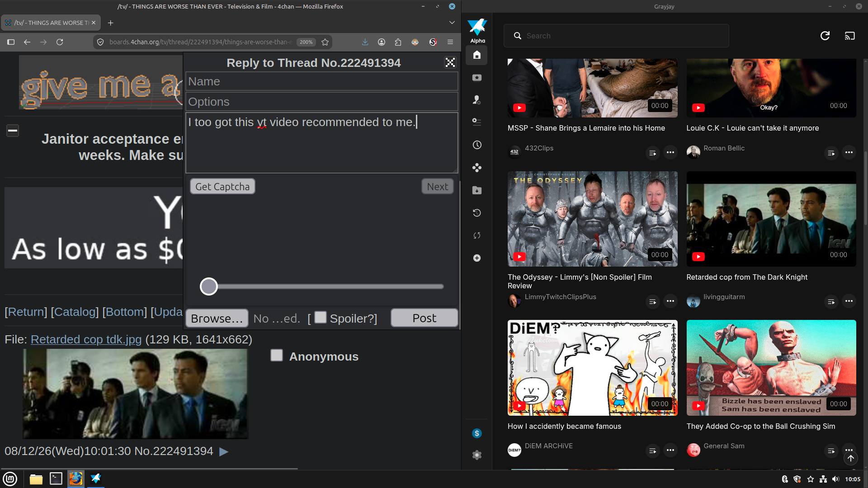Screen dimensions: 868x488
Task: Click the volume icon in system tray
Action: click(x=835, y=479)
